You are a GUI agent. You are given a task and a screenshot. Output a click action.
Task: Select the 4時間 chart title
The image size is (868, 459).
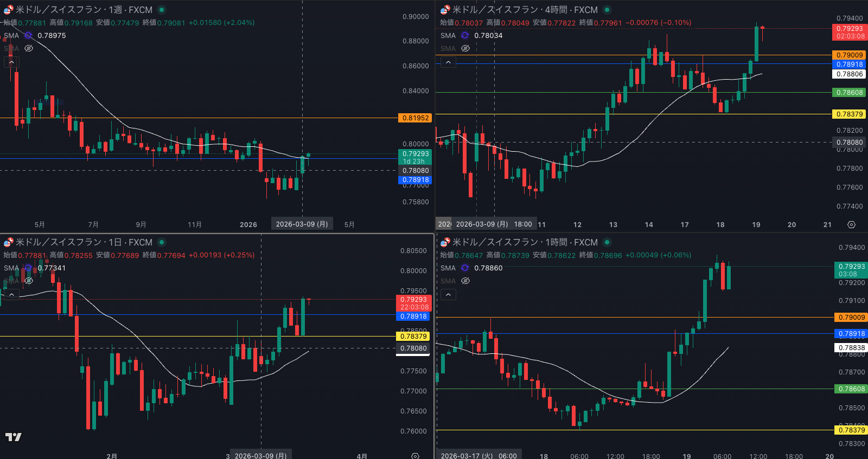point(525,10)
